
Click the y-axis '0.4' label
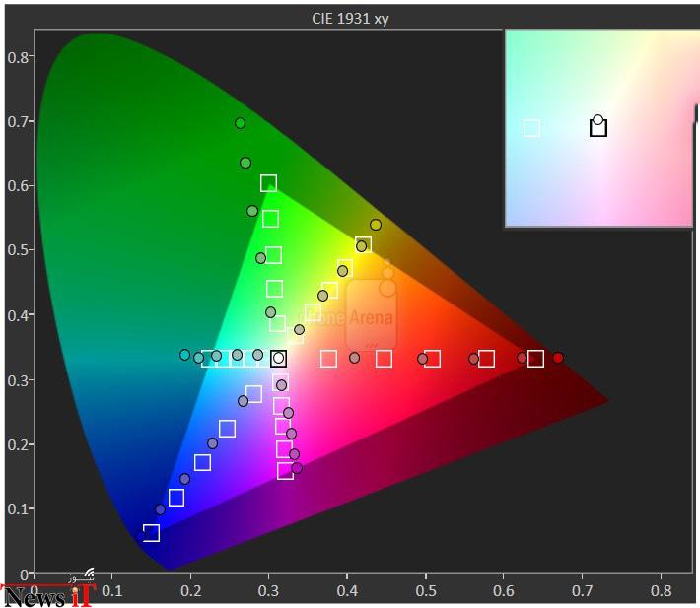tap(19, 315)
